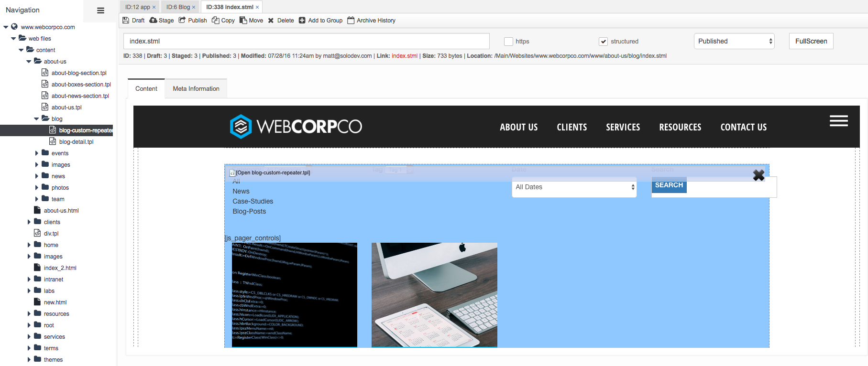Viewport: 868px width, 366px height.
Task: Click the Add to Group plus icon
Action: pyautogui.click(x=302, y=20)
